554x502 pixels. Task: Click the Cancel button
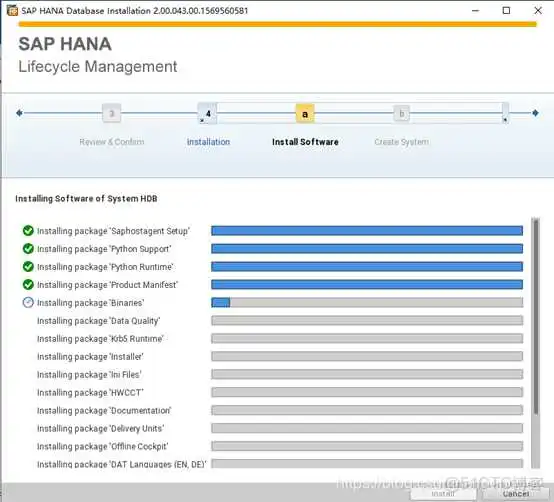515,494
